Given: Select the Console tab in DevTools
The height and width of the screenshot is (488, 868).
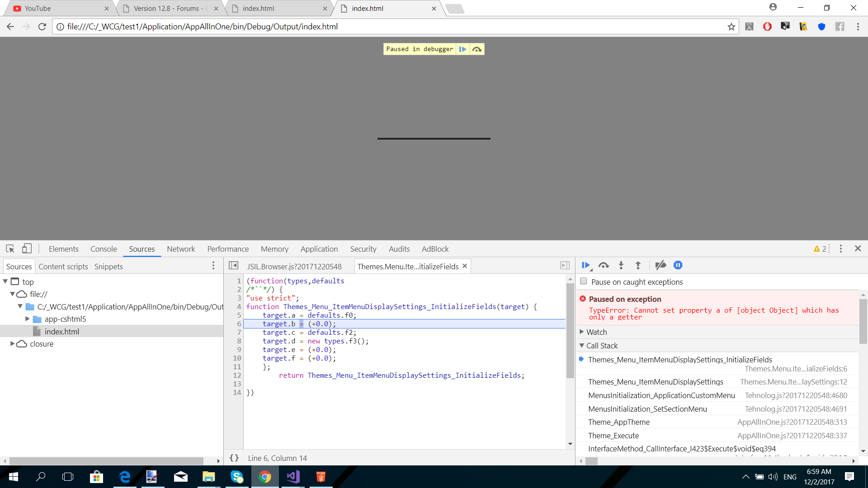Looking at the screenshot, I should pyautogui.click(x=103, y=249).
